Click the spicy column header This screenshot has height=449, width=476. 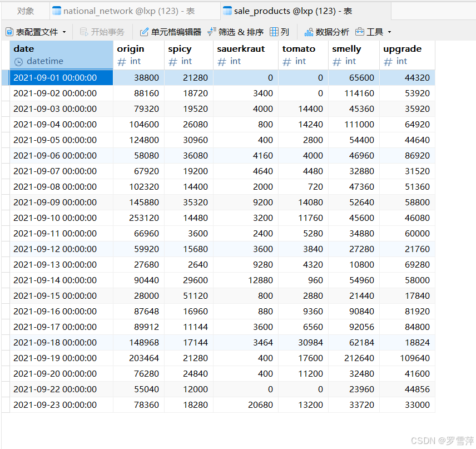(189, 55)
